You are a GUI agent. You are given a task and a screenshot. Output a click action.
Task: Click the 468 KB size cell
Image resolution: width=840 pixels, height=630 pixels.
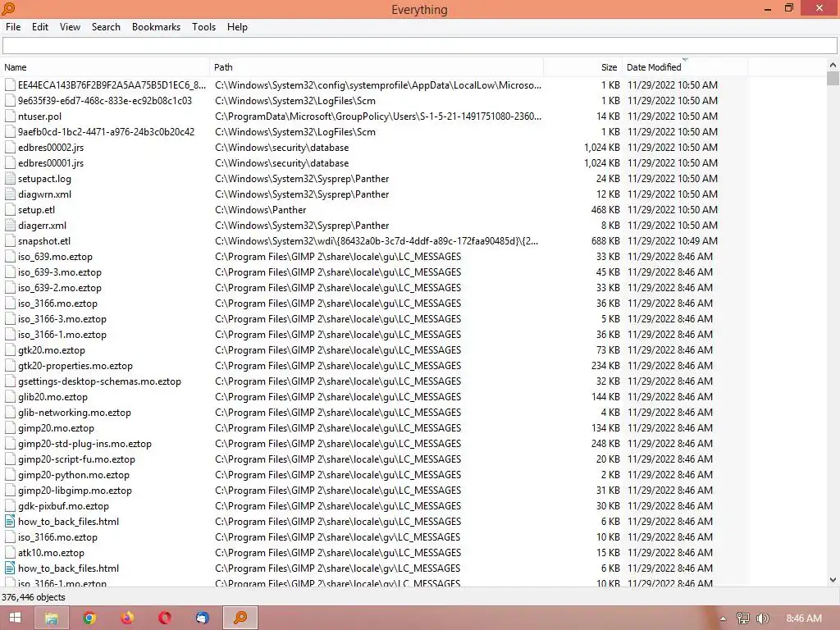pos(605,210)
